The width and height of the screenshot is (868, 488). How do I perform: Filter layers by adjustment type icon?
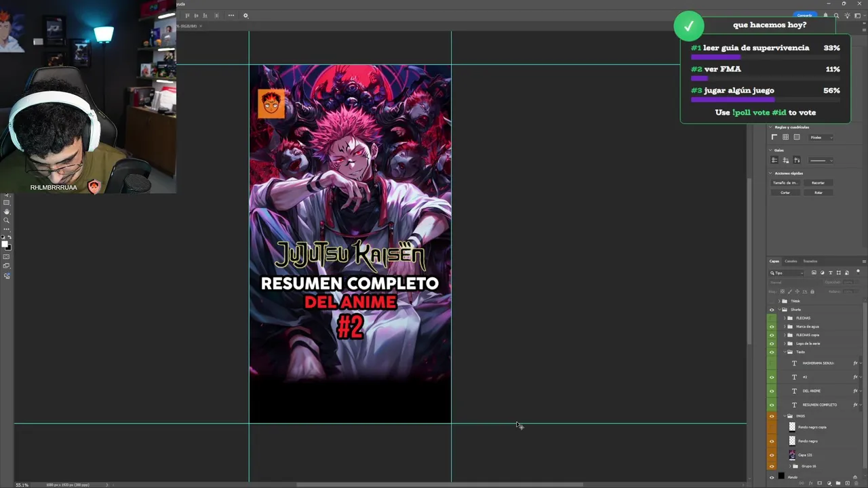coord(823,272)
